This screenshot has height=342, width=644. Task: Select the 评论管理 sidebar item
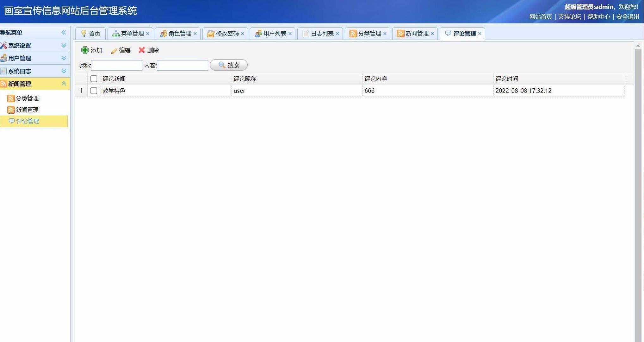[28, 121]
